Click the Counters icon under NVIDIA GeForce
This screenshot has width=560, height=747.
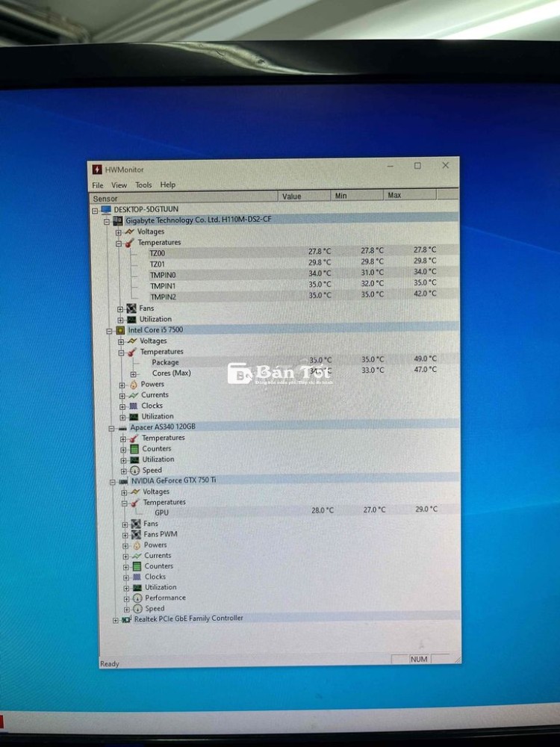tap(137, 566)
